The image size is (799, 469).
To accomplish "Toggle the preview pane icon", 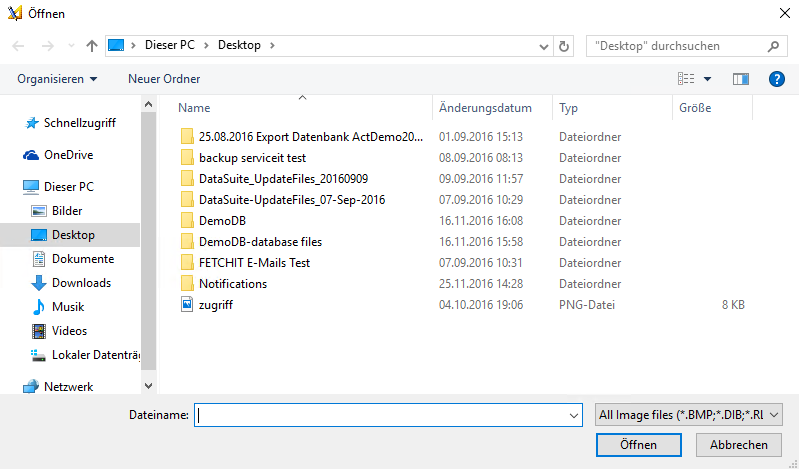I will pos(740,79).
